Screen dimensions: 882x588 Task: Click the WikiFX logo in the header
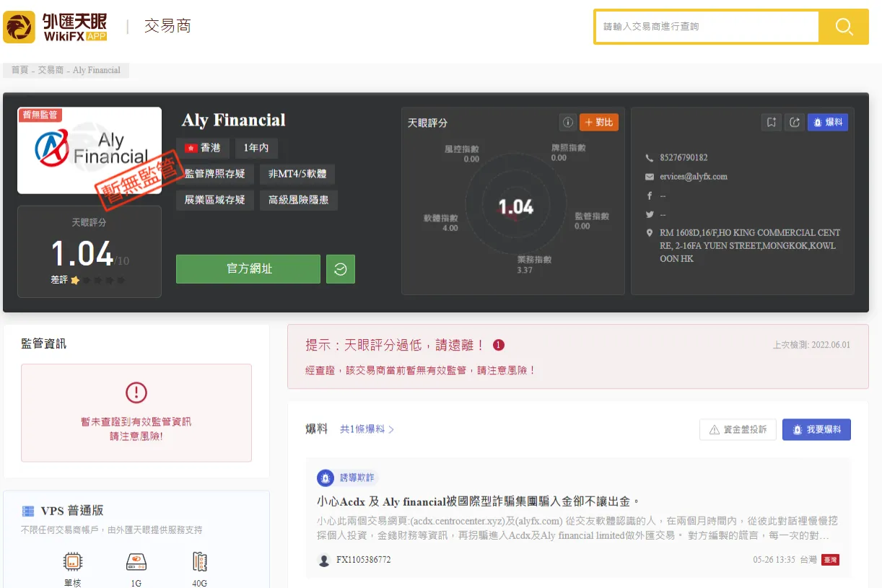point(56,27)
